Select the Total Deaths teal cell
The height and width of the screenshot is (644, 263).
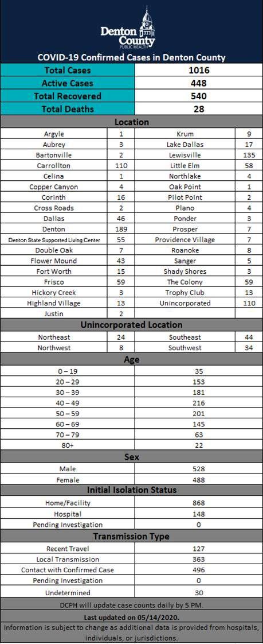[x=67, y=109]
